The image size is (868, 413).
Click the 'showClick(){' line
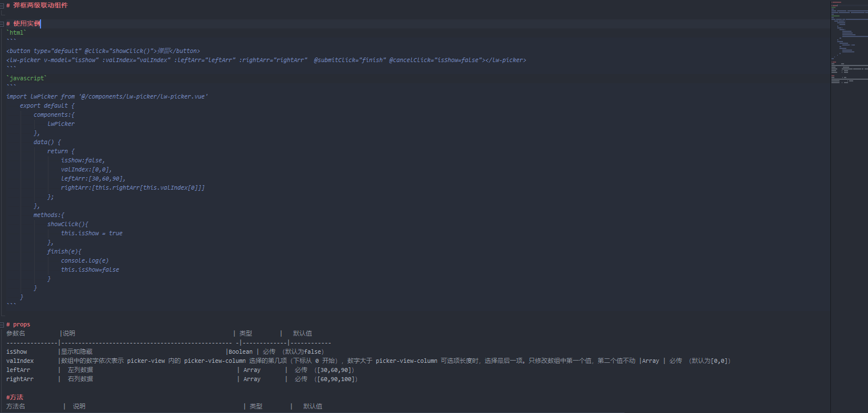(x=68, y=224)
